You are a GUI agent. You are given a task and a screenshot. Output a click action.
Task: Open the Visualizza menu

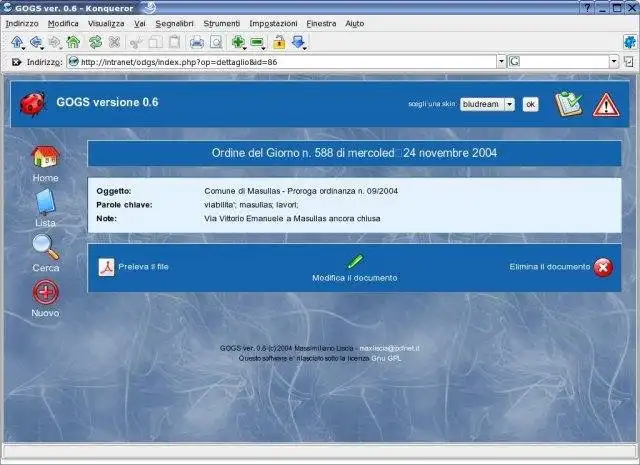coord(106,24)
